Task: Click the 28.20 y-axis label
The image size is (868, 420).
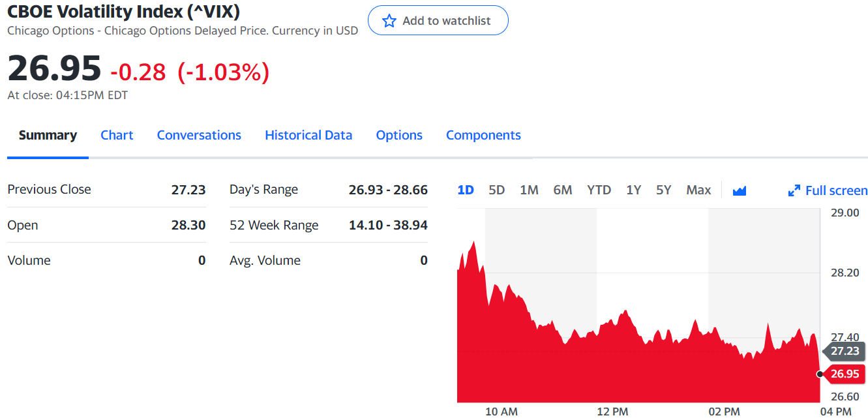Action: (x=845, y=273)
